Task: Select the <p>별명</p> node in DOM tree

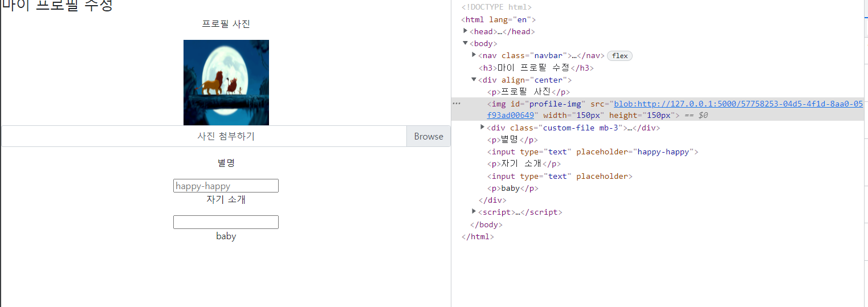Action: click(512, 140)
